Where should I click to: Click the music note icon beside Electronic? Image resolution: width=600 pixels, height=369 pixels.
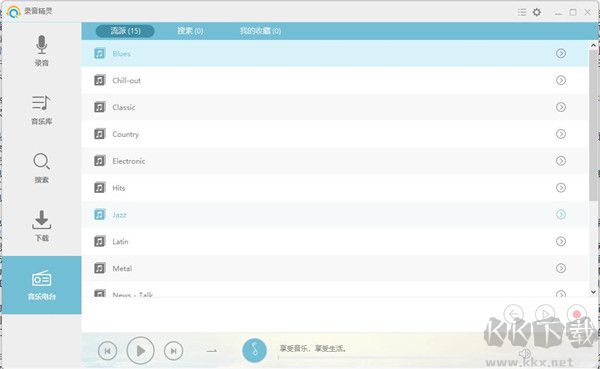(x=99, y=161)
